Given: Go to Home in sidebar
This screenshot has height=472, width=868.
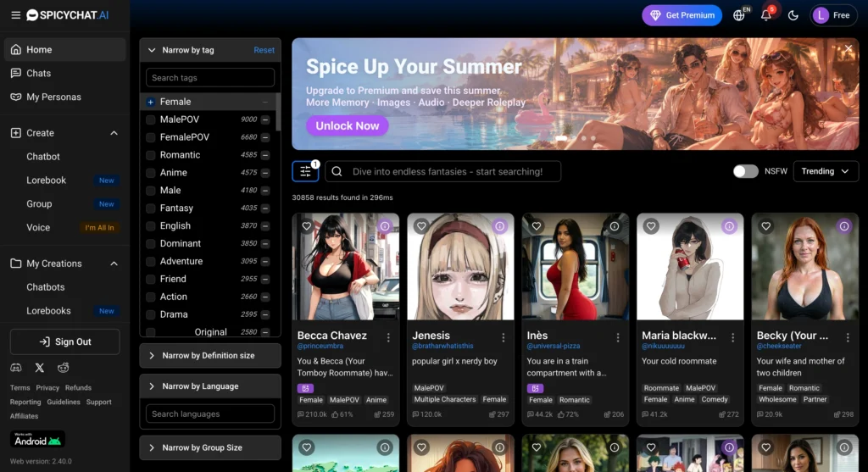Looking at the screenshot, I should pos(64,50).
